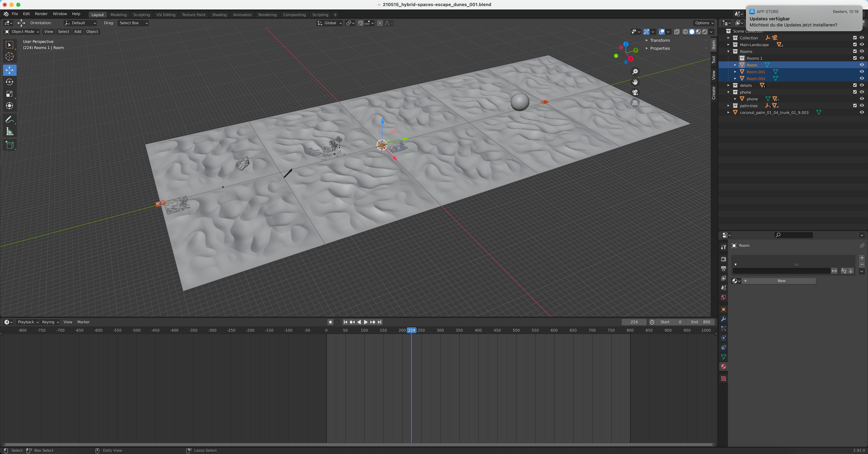The image size is (868, 454).
Task: Open Render properties camera-back tab
Action: click(723, 259)
